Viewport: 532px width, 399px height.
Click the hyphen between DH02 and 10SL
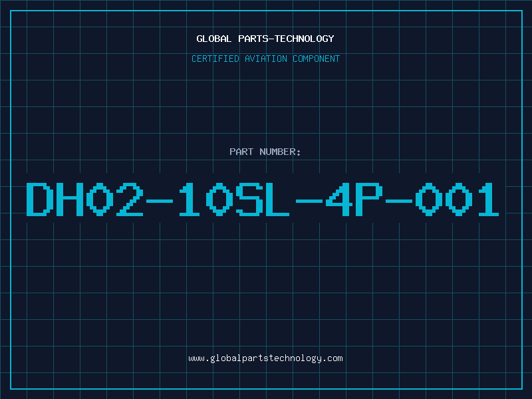[160, 201]
